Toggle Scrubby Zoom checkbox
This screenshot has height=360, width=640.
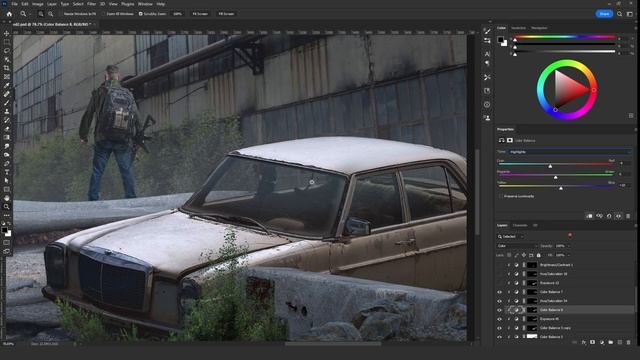pos(140,14)
